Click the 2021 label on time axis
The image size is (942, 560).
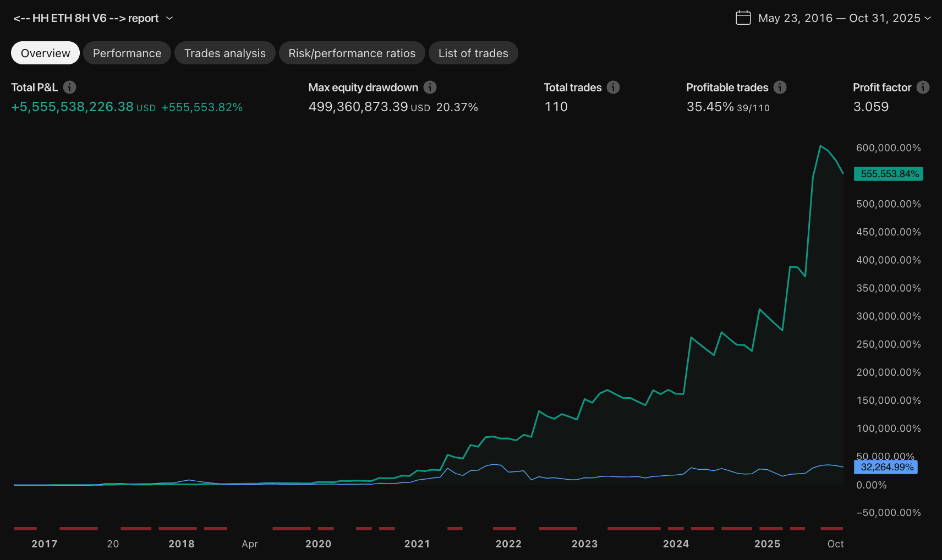pos(417,544)
